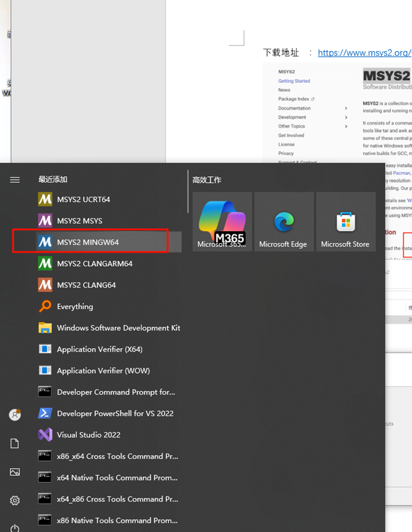Open x64_x86 Cross Tools Command Prompt icon
This screenshot has width=412, height=532.
[45, 498]
